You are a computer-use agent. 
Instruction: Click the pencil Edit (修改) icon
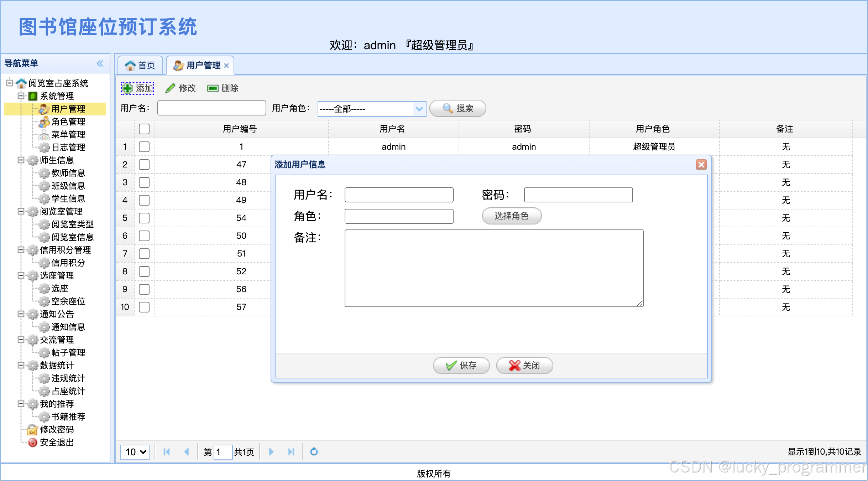(170, 88)
